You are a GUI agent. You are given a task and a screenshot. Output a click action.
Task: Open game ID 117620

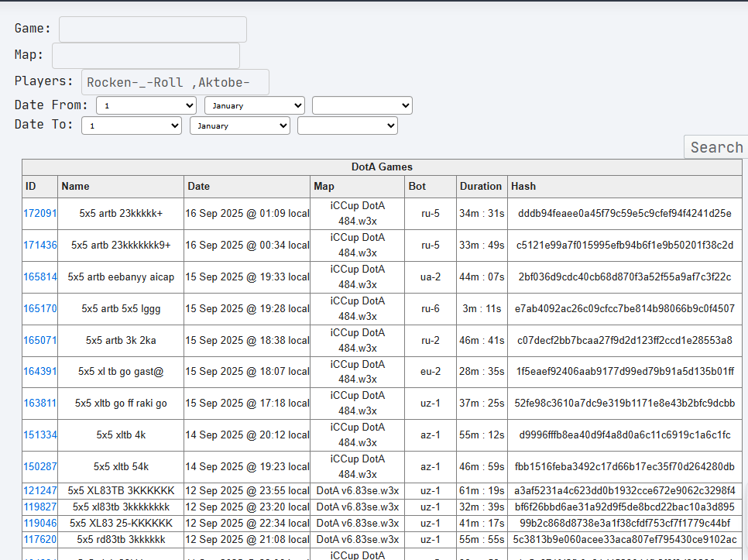coord(40,540)
